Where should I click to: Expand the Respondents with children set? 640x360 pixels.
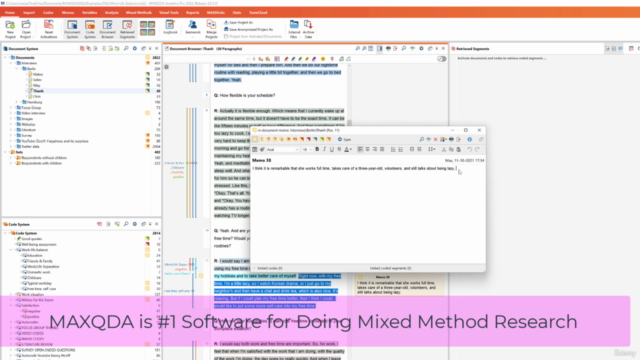click(11, 163)
